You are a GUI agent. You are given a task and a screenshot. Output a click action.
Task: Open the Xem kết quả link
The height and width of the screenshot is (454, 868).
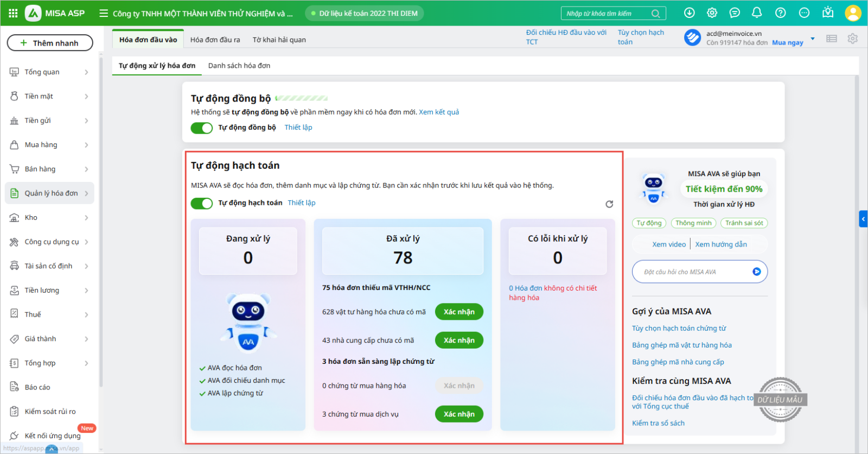point(438,112)
